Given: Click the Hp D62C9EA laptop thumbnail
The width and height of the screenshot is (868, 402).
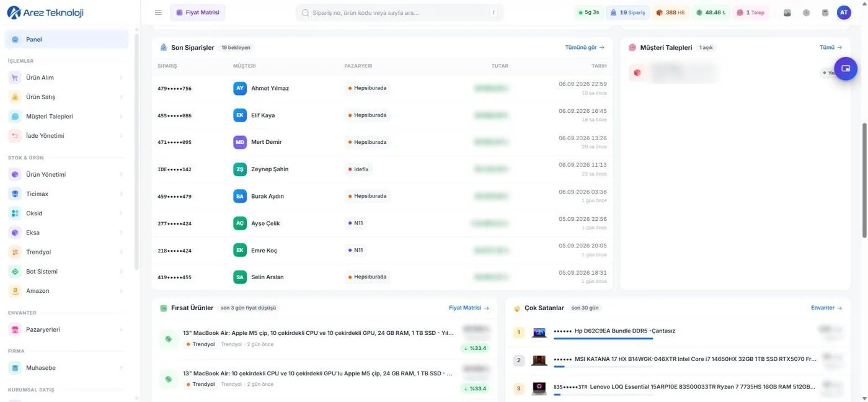Looking at the screenshot, I should pyautogui.click(x=539, y=333).
